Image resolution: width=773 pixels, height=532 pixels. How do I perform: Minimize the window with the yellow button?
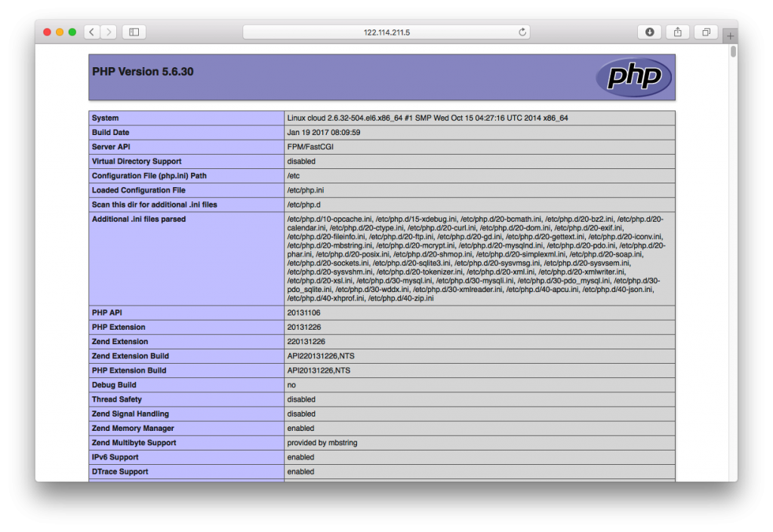(x=60, y=32)
